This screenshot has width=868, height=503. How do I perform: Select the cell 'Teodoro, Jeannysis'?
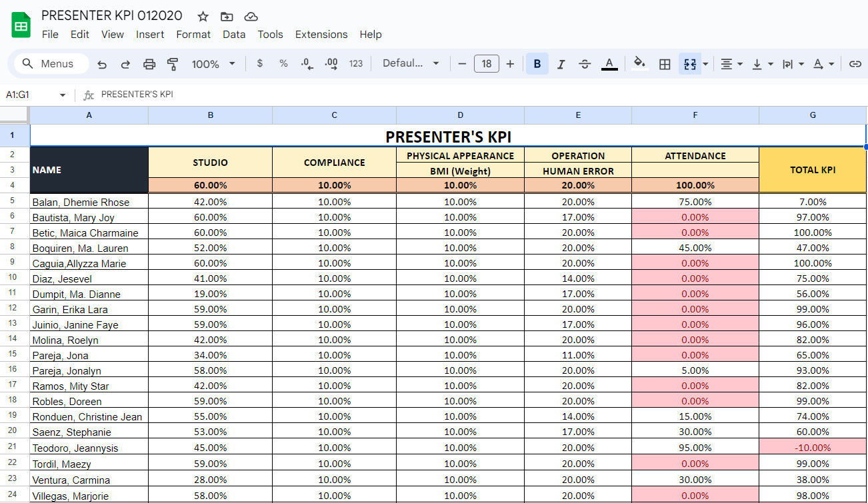click(89, 448)
